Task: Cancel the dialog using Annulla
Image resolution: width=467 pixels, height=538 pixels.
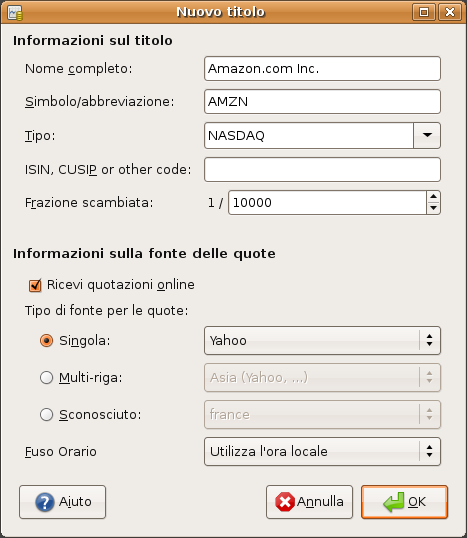Action: point(309,502)
